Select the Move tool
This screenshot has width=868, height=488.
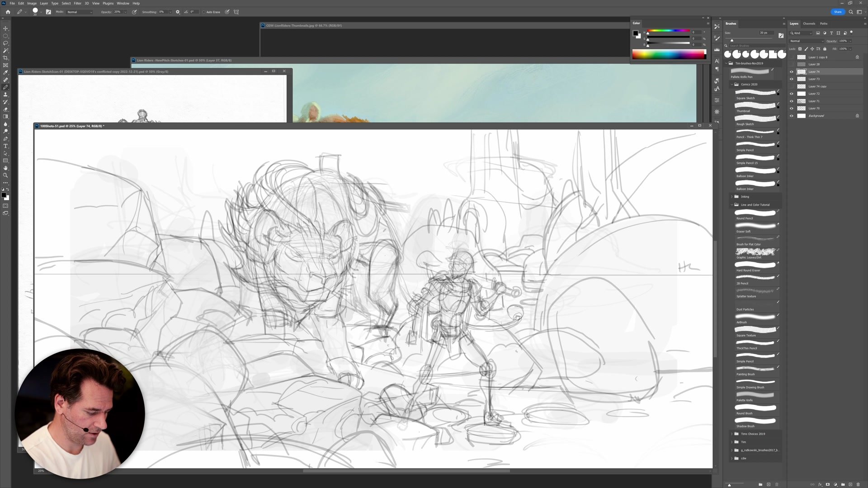tap(5, 28)
